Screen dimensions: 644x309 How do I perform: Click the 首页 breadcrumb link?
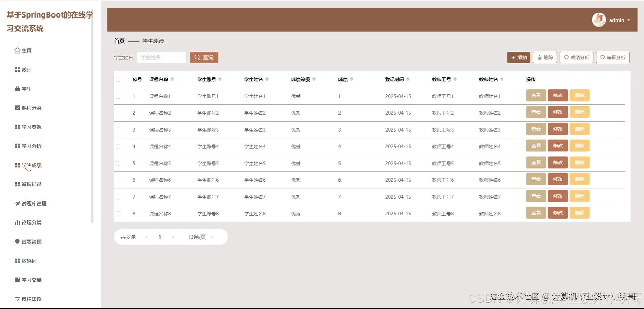(x=119, y=41)
